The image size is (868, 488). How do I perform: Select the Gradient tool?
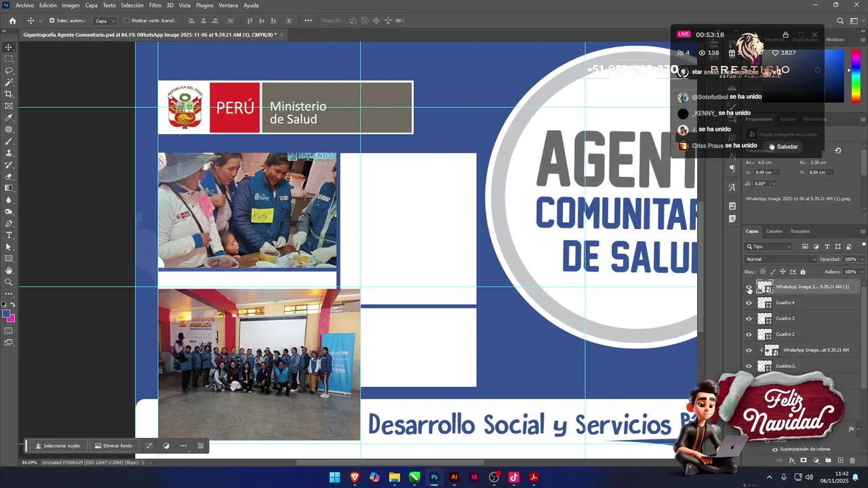coord(9,188)
